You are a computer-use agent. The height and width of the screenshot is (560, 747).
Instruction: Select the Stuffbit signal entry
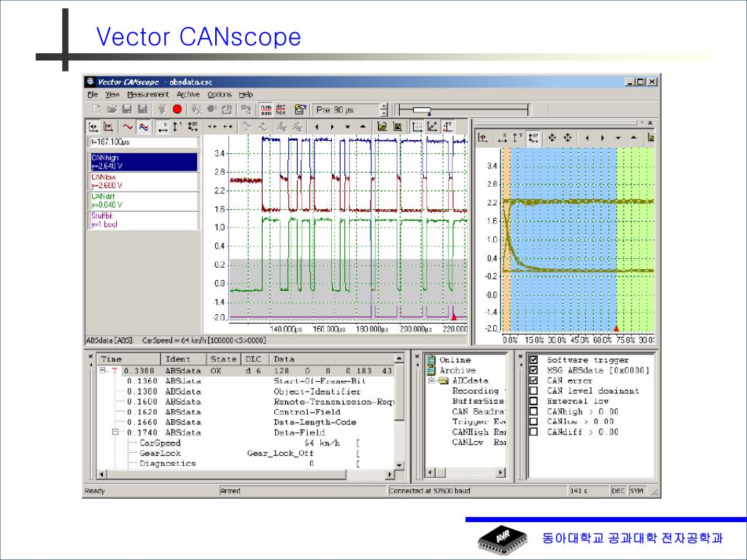[144, 220]
